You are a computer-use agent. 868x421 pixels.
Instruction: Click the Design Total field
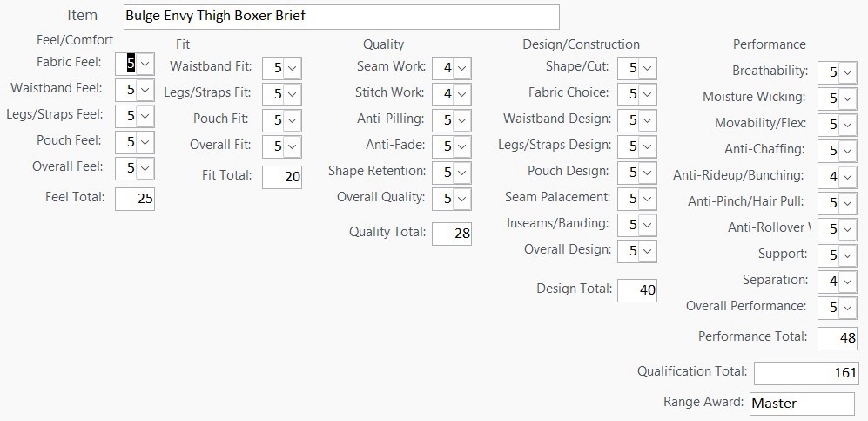click(x=637, y=289)
